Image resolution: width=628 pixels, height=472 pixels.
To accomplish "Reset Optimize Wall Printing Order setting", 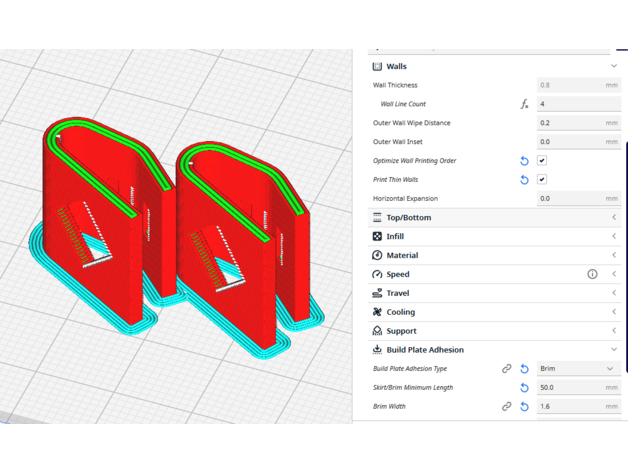I will tap(524, 161).
